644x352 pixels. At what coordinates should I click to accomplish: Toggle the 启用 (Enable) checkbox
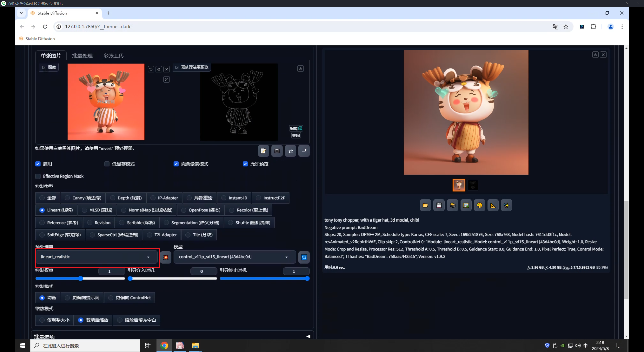coord(38,164)
